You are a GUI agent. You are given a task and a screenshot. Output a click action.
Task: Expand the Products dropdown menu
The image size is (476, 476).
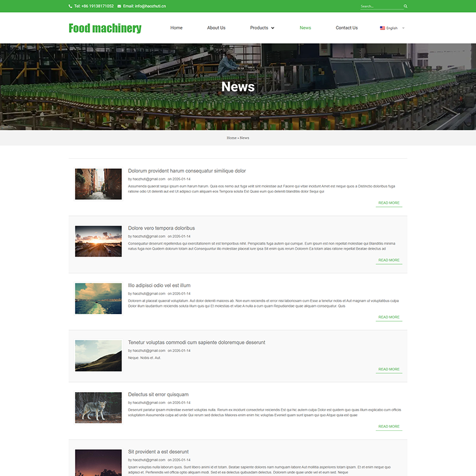tap(262, 28)
